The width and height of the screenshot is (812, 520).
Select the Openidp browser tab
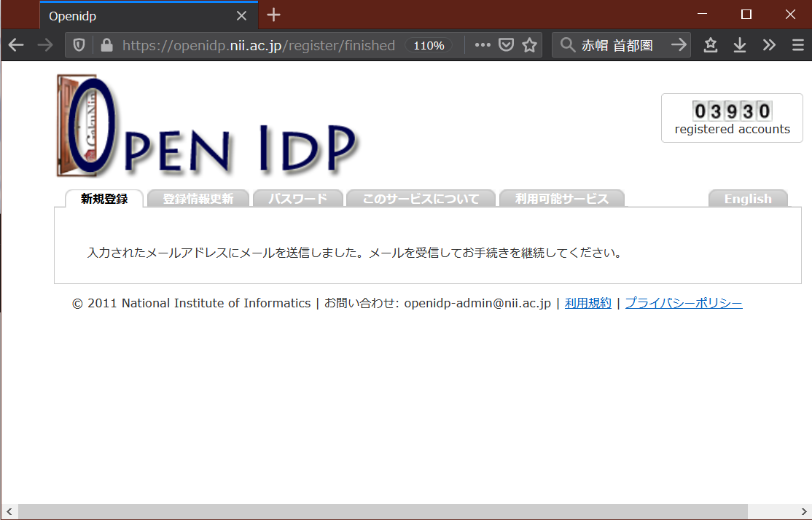pyautogui.click(x=149, y=15)
